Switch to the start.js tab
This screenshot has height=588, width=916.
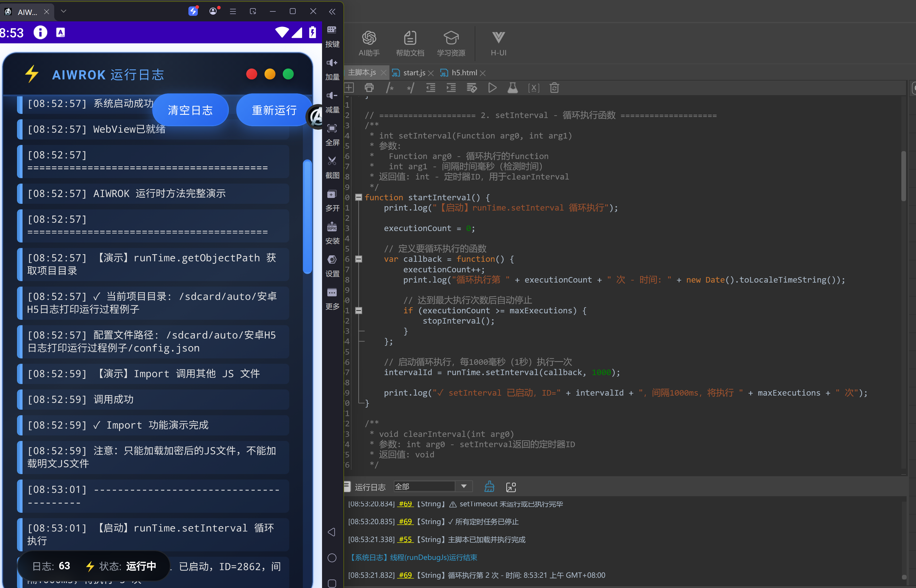point(414,73)
